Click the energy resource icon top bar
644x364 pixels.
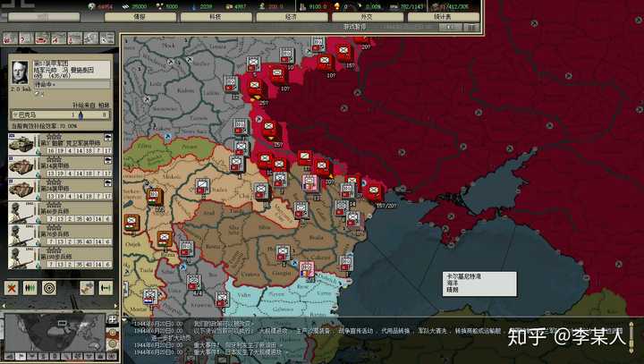[x=91, y=6]
